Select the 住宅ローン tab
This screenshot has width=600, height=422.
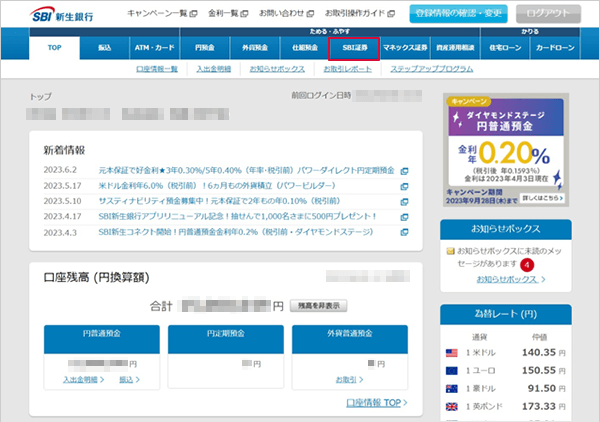pyautogui.click(x=505, y=48)
